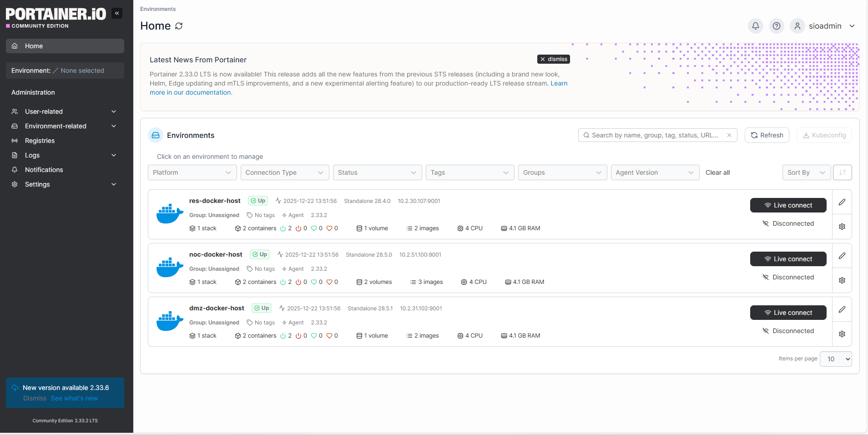
Task: Toggle the sort order direction button
Action: point(842,172)
